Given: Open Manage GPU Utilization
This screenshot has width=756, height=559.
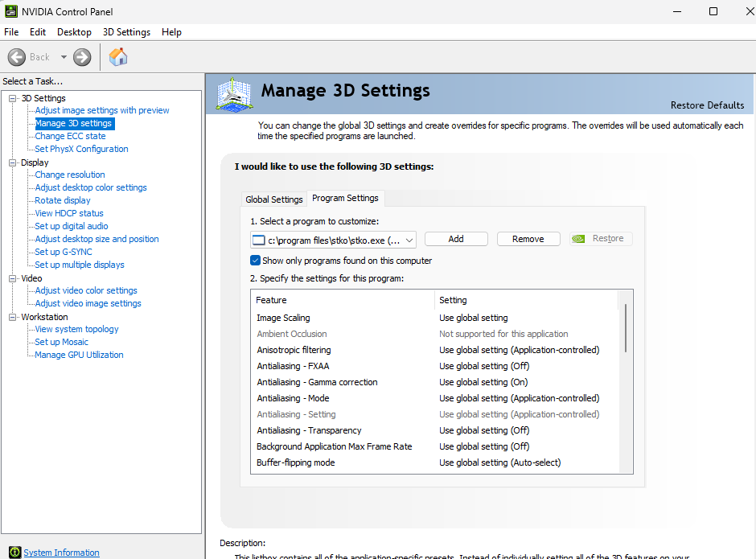Looking at the screenshot, I should coord(79,355).
